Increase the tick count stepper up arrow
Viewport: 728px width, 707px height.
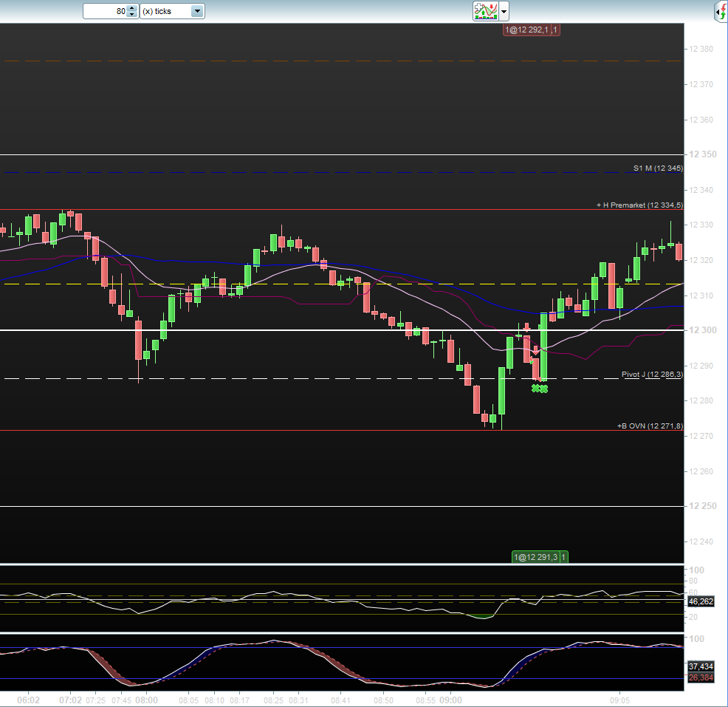[x=132, y=8]
